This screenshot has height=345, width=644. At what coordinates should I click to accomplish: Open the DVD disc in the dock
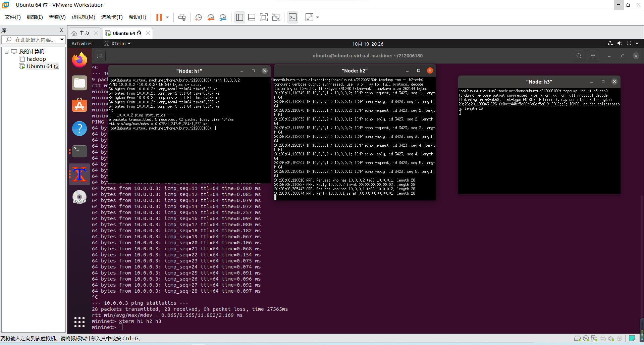coord(79,197)
